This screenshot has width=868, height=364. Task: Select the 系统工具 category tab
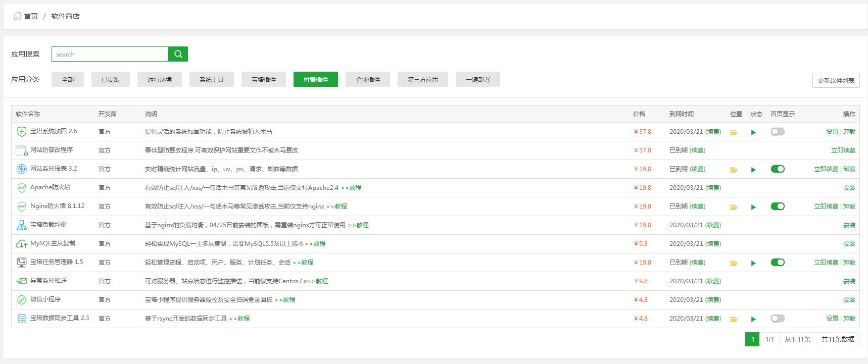(212, 79)
